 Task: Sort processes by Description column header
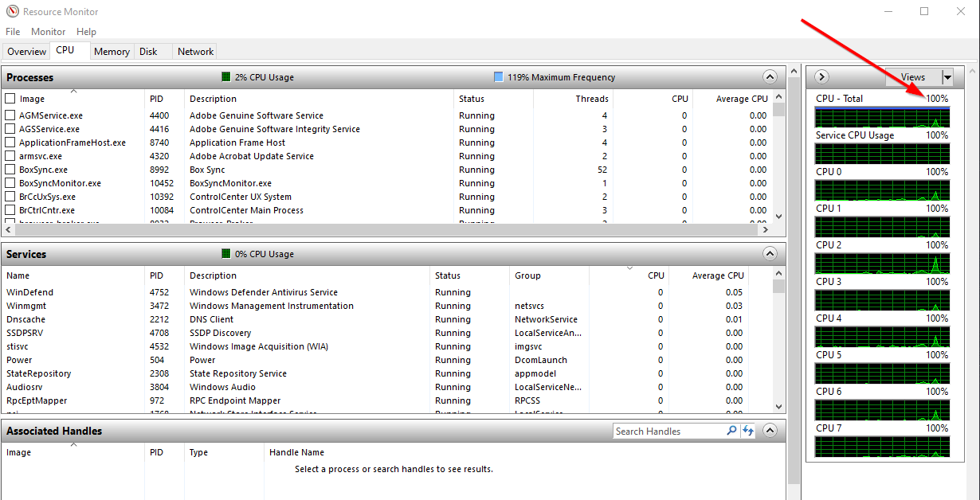pos(319,99)
